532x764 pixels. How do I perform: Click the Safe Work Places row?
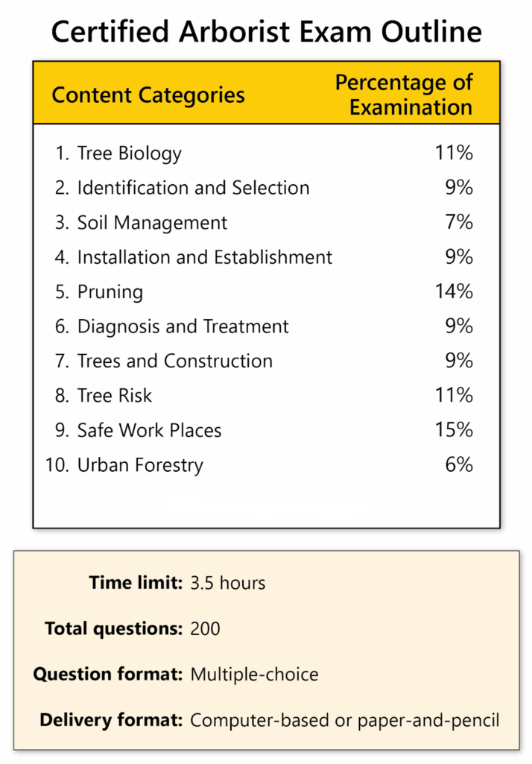pyautogui.click(x=149, y=431)
